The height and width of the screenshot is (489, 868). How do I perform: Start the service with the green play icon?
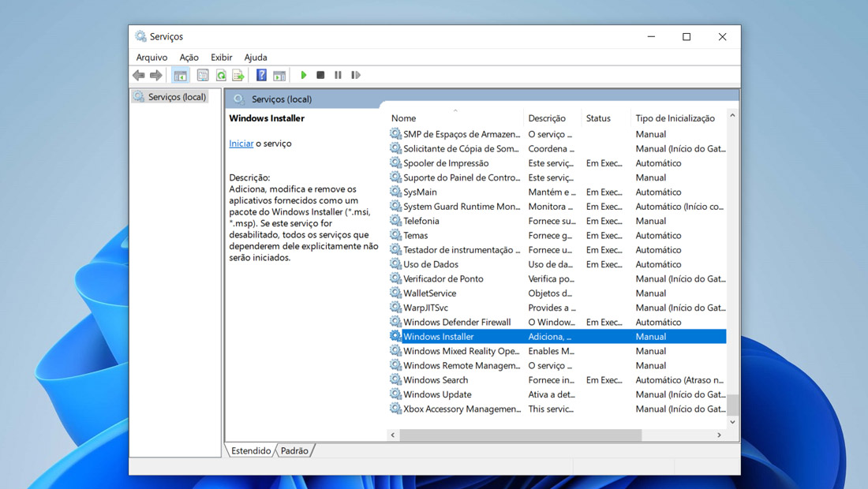tap(303, 75)
